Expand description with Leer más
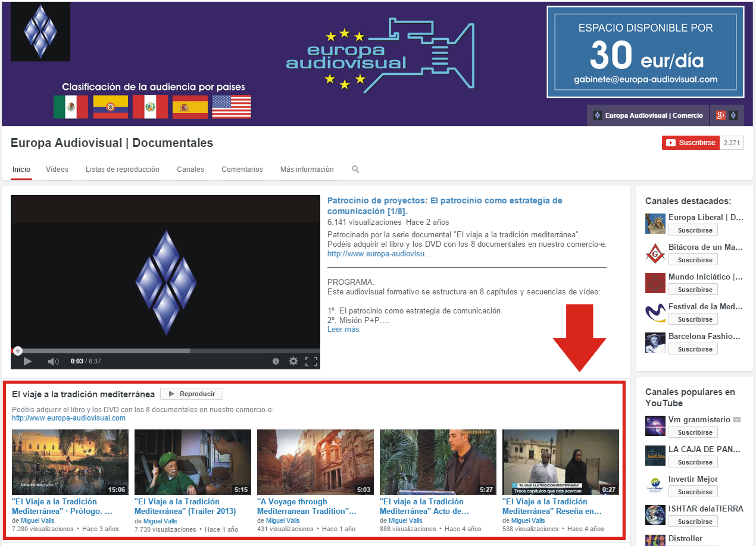This screenshot has height=546, width=756. pyautogui.click(x=343, y=330)
